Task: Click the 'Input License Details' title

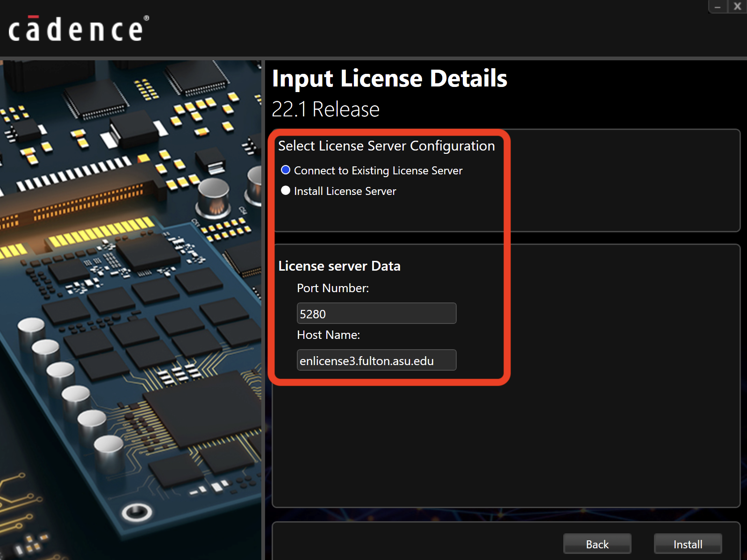Action: [389, 79]
